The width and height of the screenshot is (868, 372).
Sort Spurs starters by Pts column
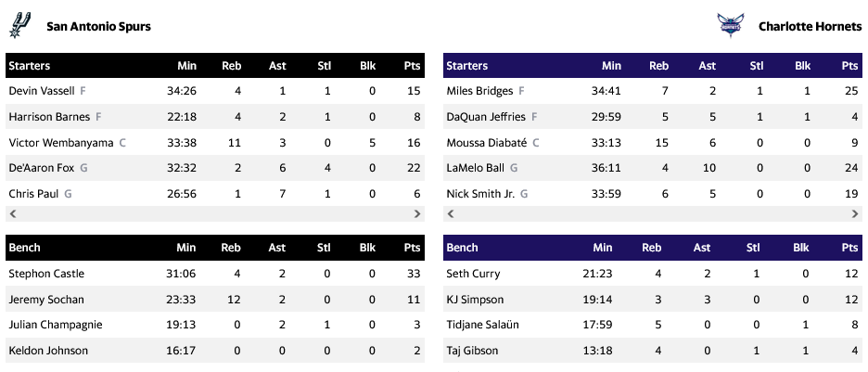pos(412,66)
